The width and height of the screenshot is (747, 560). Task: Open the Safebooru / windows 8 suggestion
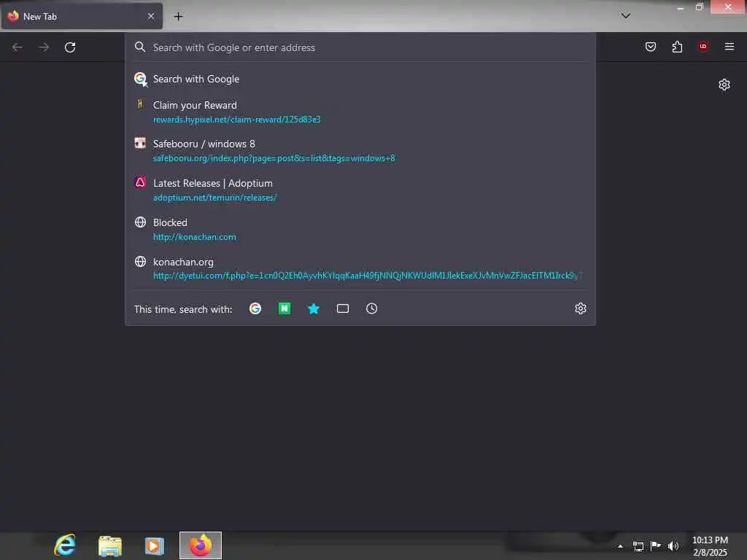pyautogui.click(x=360, y=150)
